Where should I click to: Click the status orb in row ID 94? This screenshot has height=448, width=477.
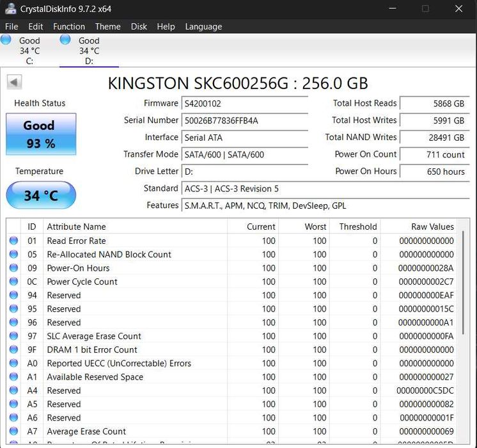(x=13, y=295)
